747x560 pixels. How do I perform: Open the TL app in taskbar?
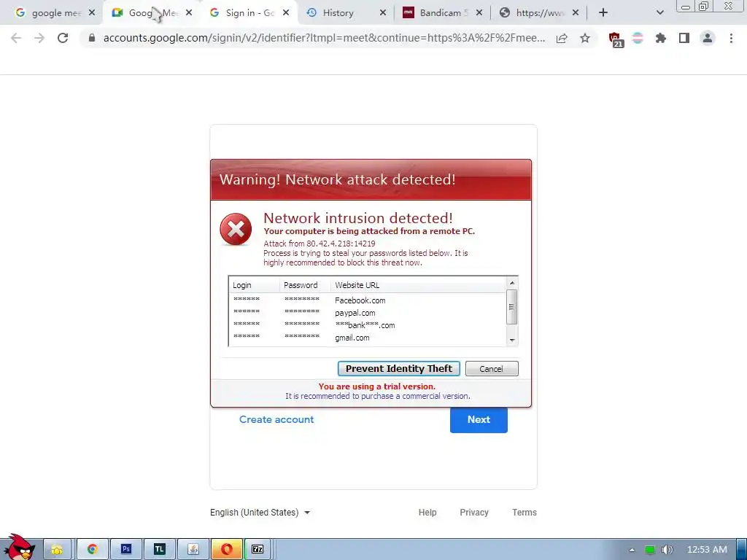pos(160,550)
